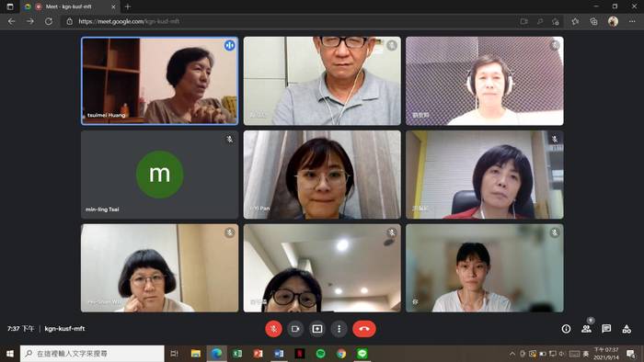
Task: Click the Present now screen share button
Action: click(317, 329)
